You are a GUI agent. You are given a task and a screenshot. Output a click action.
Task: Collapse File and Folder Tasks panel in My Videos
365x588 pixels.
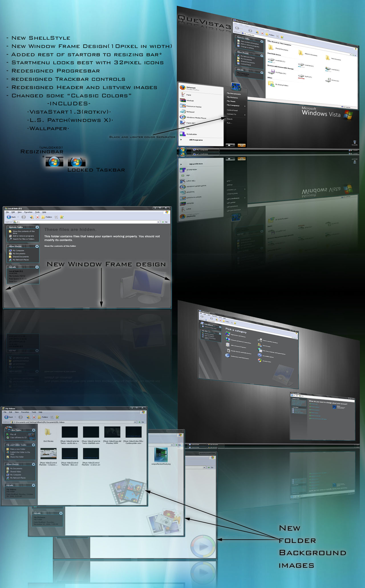click(x=34, y=445)
